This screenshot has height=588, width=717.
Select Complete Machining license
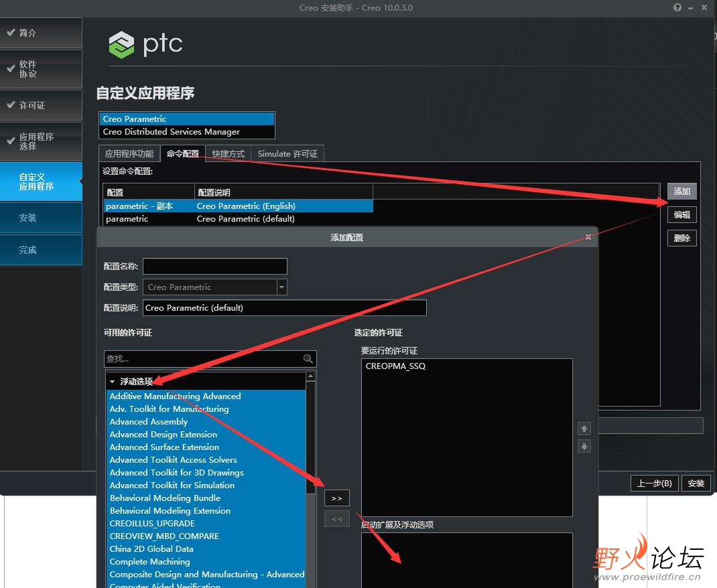(x=206, y=562)
